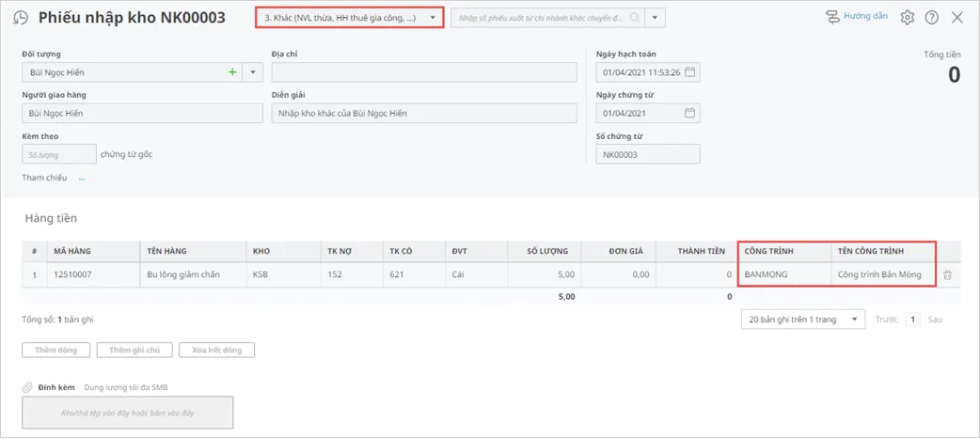Viewport: 980px width, 438px height.
Task: Expand dropdown next to voucher search field
Action: pyautogui.click(x=656, y=18)
